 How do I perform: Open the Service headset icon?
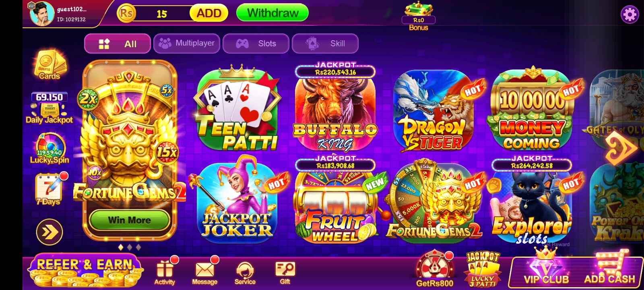pyautogui.click(x=245, y=273)
